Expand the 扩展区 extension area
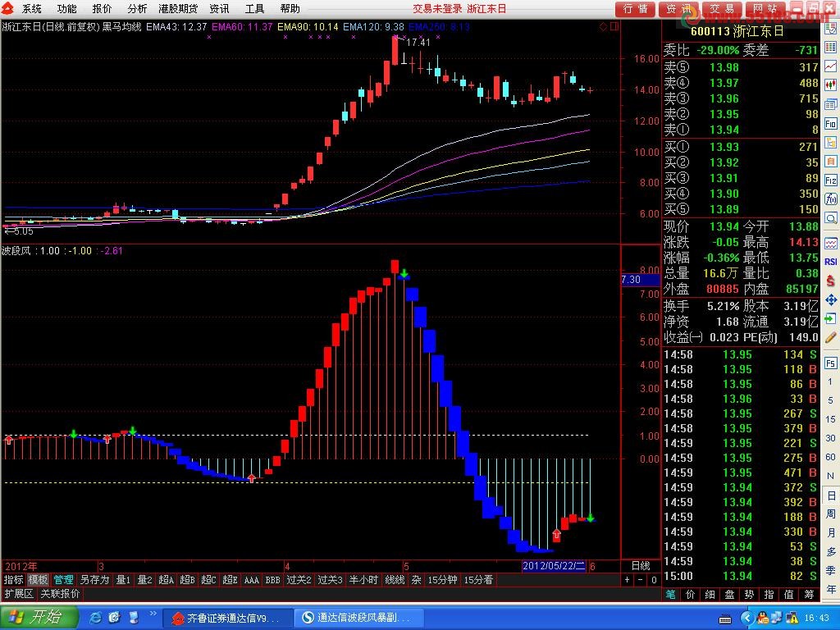The image size is (840, 630). pyautogui.click(x=19, y=593)
